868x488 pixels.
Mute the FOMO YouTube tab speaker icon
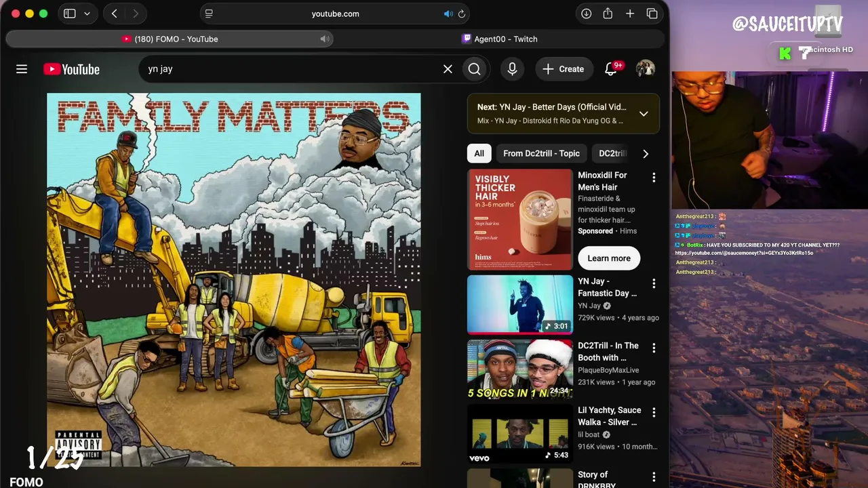(324, 39)
